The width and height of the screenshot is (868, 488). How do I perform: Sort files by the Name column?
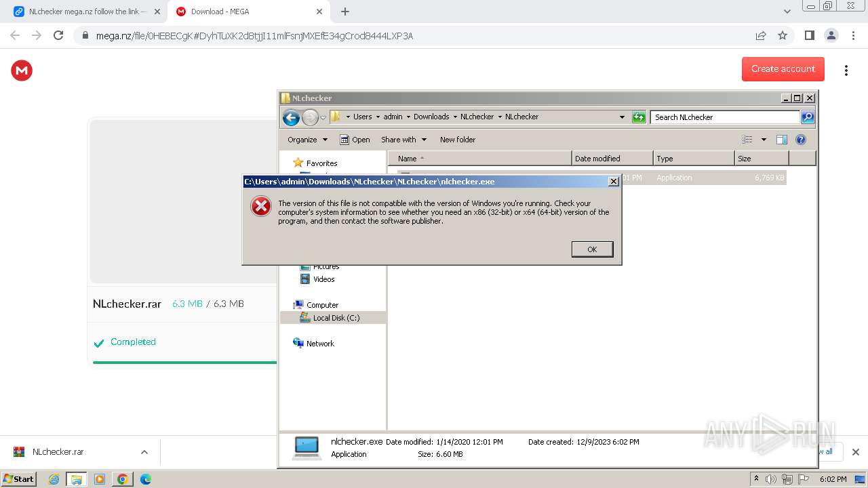coord(479,159)
